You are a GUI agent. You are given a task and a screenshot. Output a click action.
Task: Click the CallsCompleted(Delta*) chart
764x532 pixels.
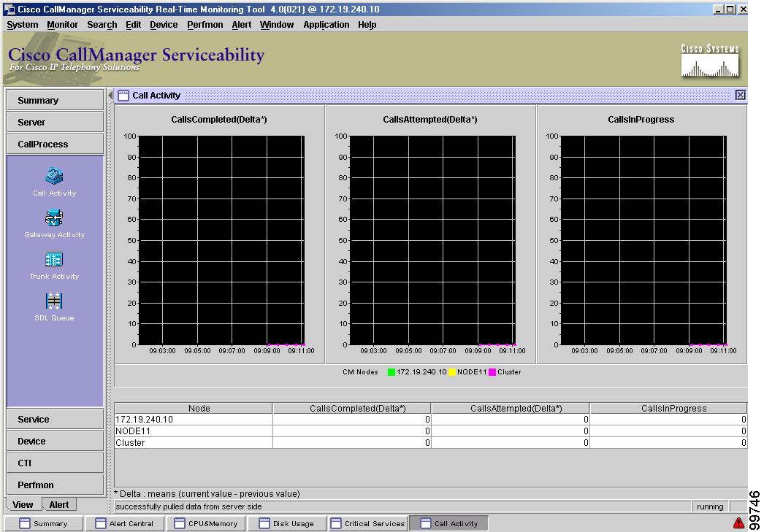point(222,240)
